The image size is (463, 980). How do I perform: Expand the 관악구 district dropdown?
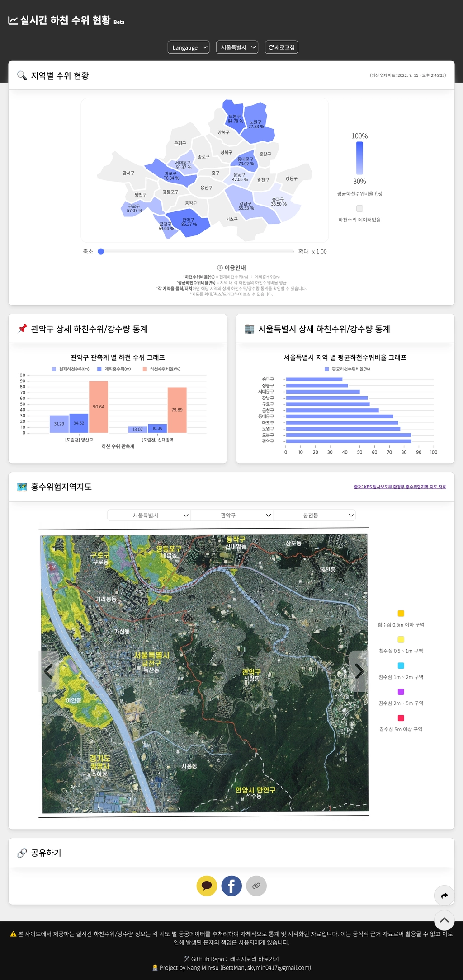[x=231, y=515]
